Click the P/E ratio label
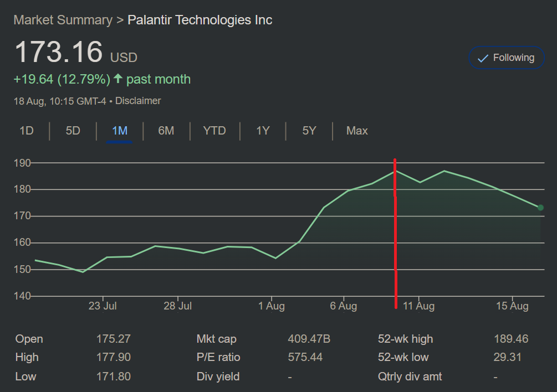This screenshot has height=392, width=557. (x=218, y=358)
